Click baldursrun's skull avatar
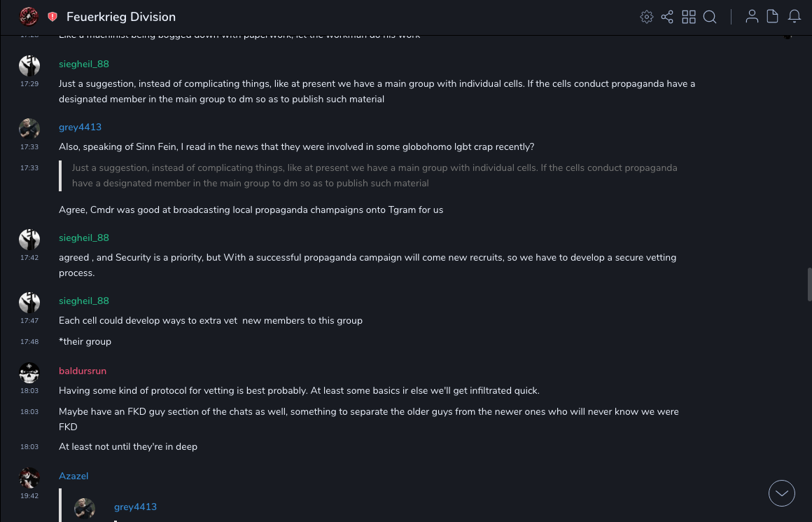The height and width of the screenshot is (522, 812). coord(29,373)
